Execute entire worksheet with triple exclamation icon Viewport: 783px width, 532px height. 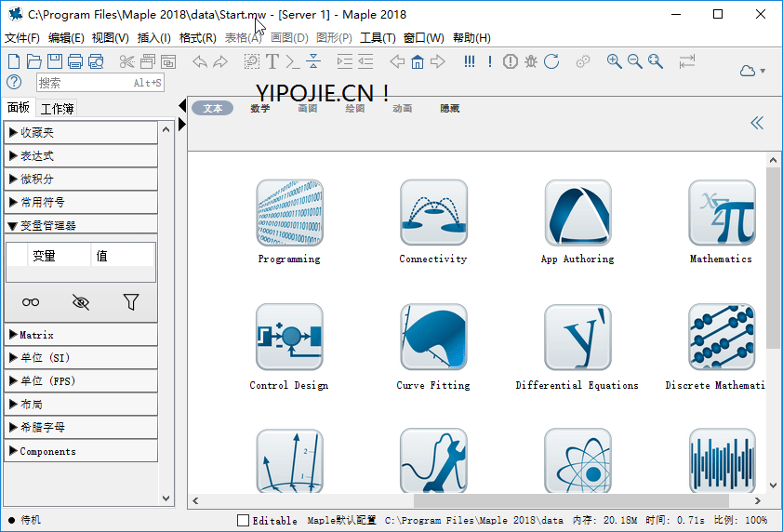click(470, 61)
